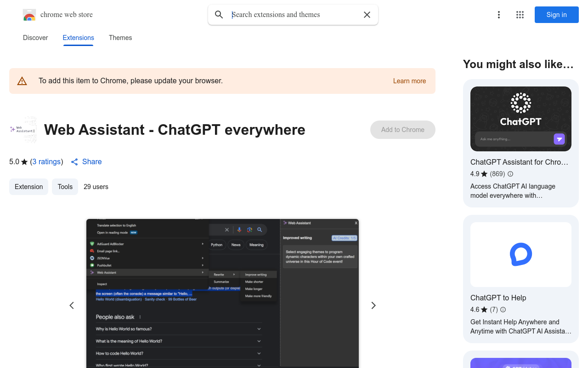This screenshot has width=588, height=368.
Task: Go to the Themes tab
Action: coord(120,38)
